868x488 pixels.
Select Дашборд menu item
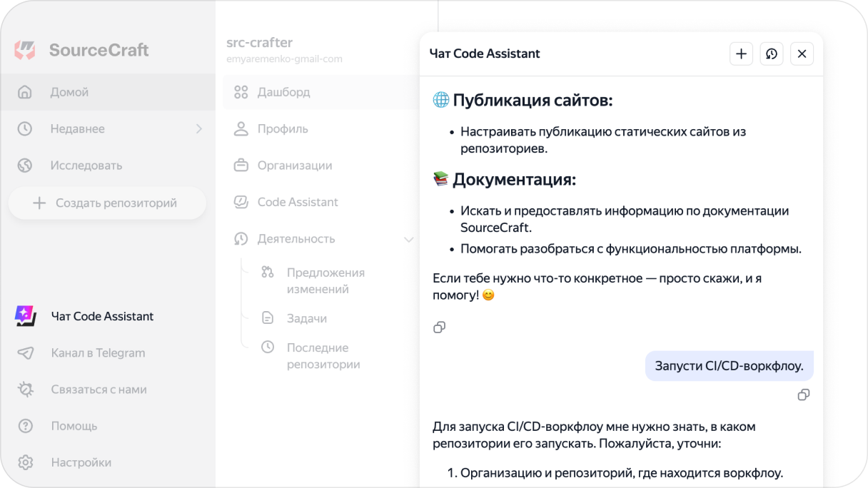(x=283, y=92)
